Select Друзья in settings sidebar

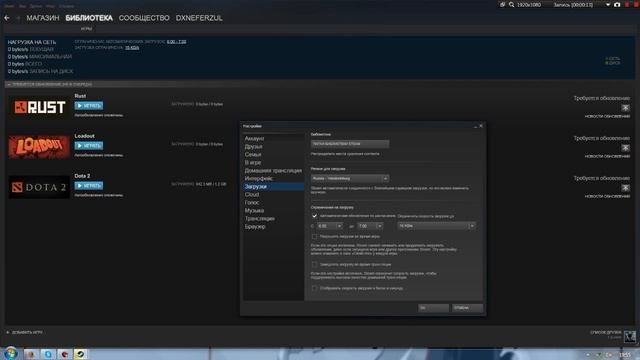(x=253, y=147)
